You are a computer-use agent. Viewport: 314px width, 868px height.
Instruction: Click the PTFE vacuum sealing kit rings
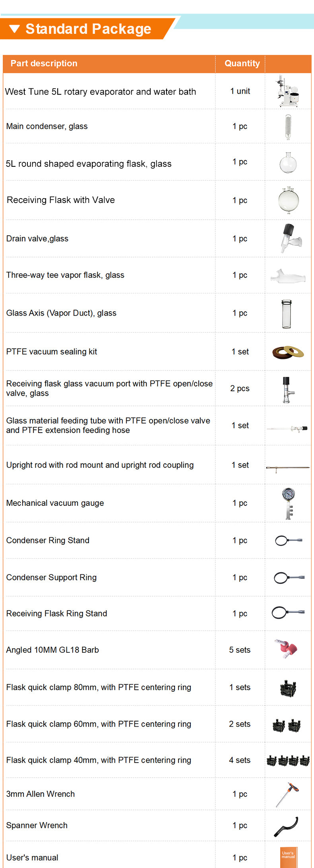[288, 352]
